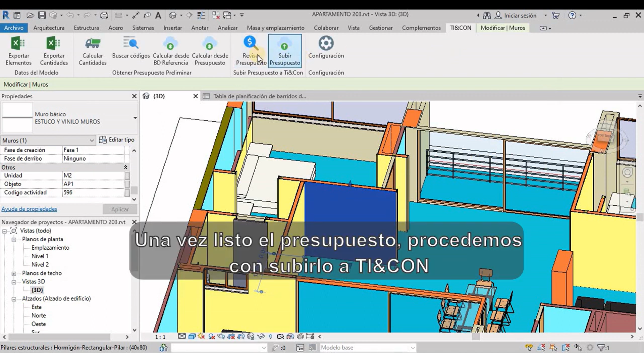Image resolution: width=644 pixels, height=353 pixels.
Task: Click the binoculars search icon
Action: point(487,15)
